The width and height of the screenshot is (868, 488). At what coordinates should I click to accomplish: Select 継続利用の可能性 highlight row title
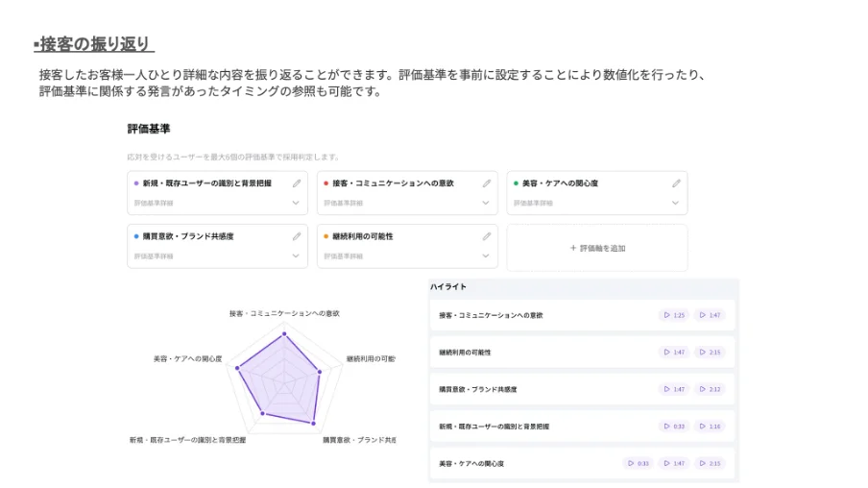[465, 353]
